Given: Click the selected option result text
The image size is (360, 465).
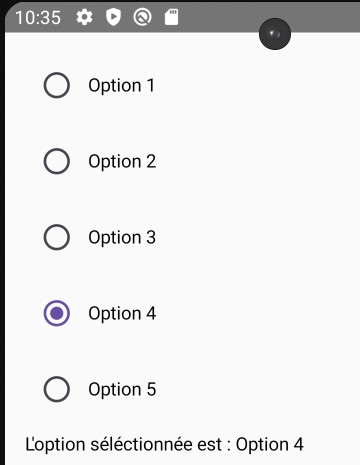Looking at the screenshot, I should tap(164, 445).
